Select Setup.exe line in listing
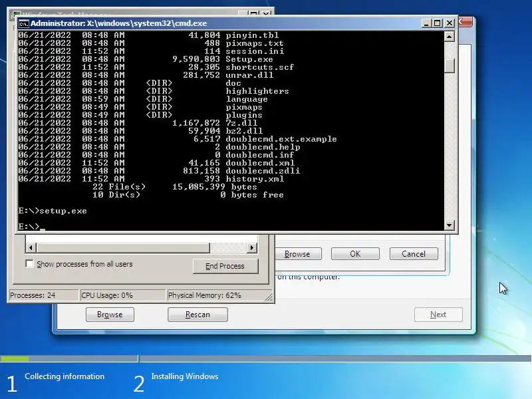The height and width of the screenshot is (399, 532). [x=146, y=59]
